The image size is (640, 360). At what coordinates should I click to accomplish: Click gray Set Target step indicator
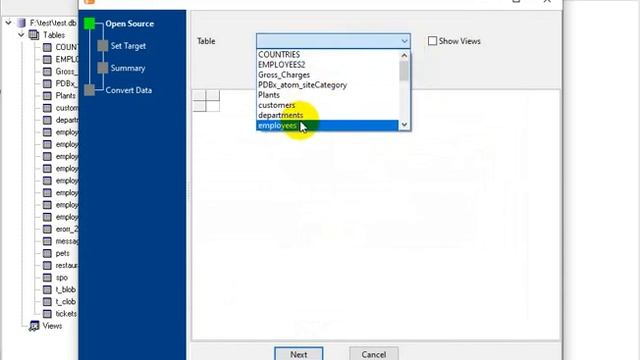point(103,46)
